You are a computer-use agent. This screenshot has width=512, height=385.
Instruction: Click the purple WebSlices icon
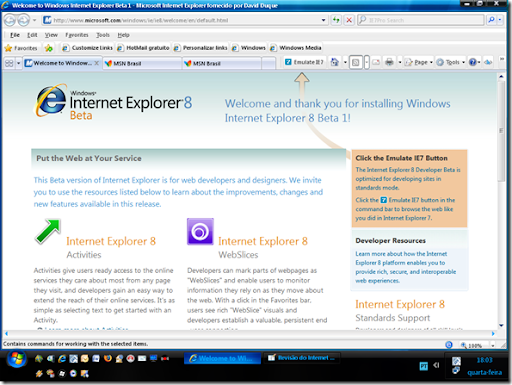pos(200,231)
